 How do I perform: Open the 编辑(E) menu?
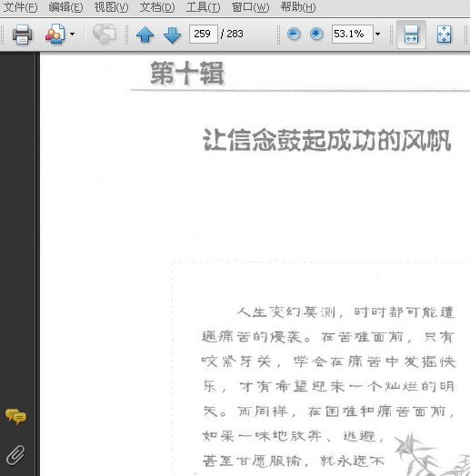[65, 7]
